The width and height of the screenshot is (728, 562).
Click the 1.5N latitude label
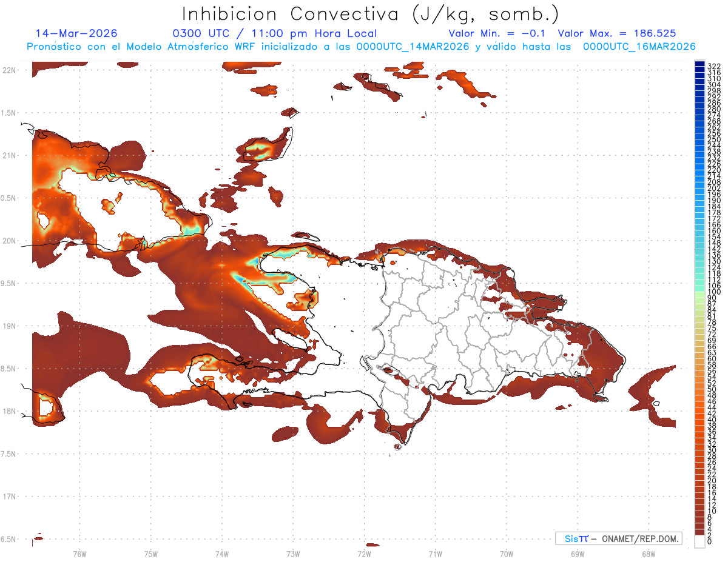coord(9,113)
